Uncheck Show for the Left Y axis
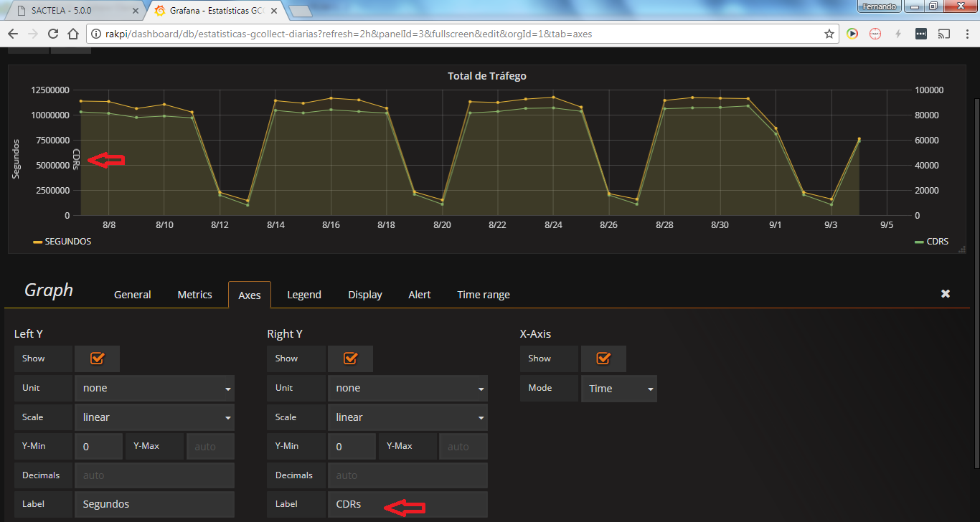The width and height of the screenshot is (980, 522). 97,359
